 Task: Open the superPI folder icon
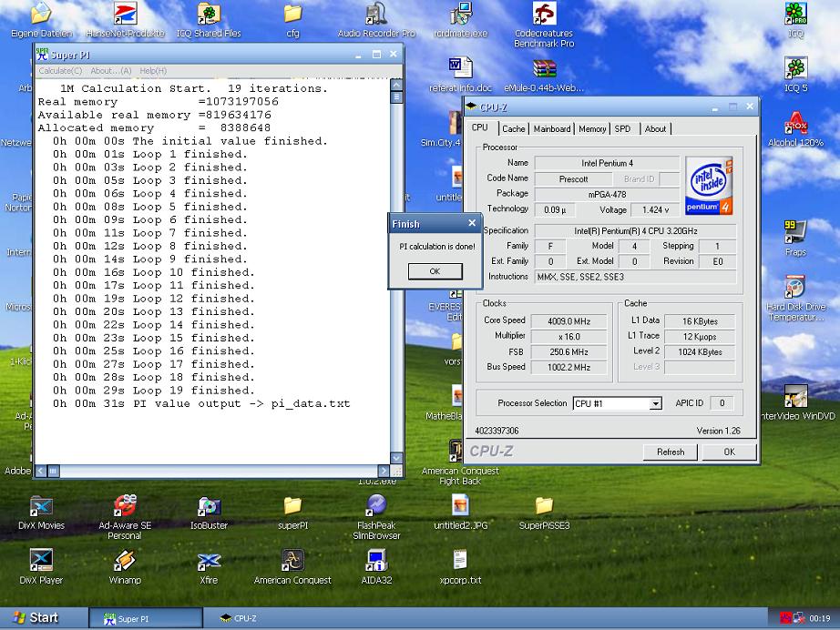[292, 512]
